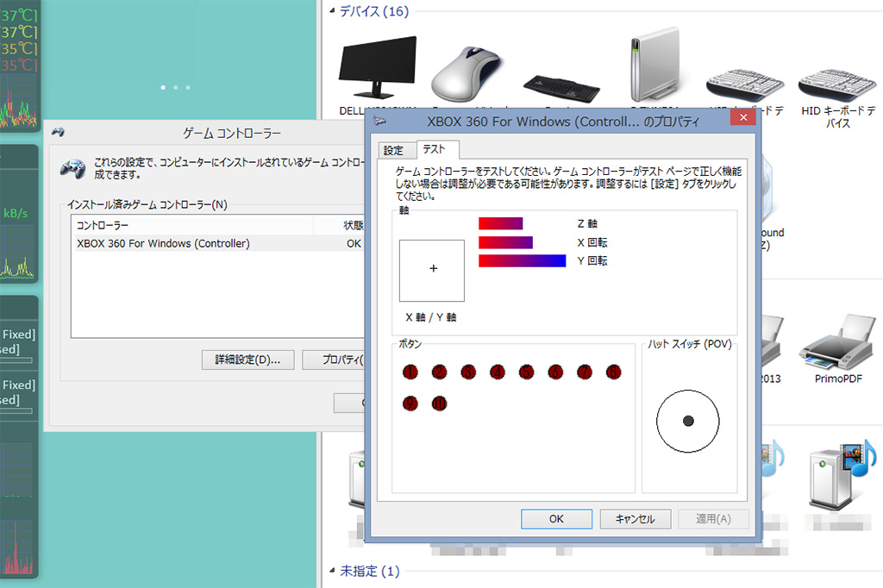Viewport: 883px width, 588px height.
Task: Click the 状態 column header
Action: click(341, 225)
